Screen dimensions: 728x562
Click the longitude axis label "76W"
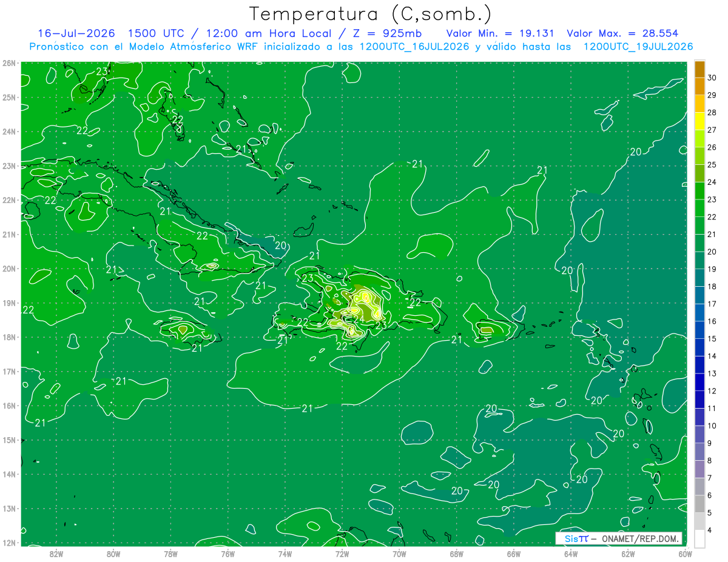tap(228, 554)
